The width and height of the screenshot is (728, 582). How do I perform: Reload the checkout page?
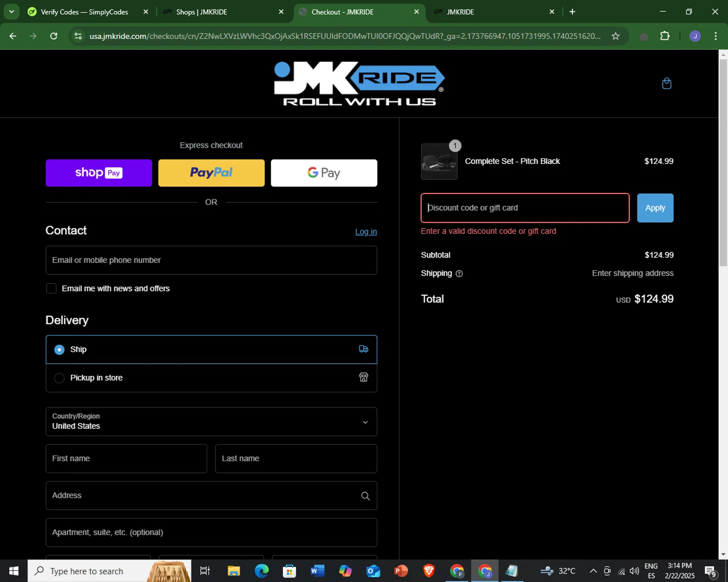(54, 36)
